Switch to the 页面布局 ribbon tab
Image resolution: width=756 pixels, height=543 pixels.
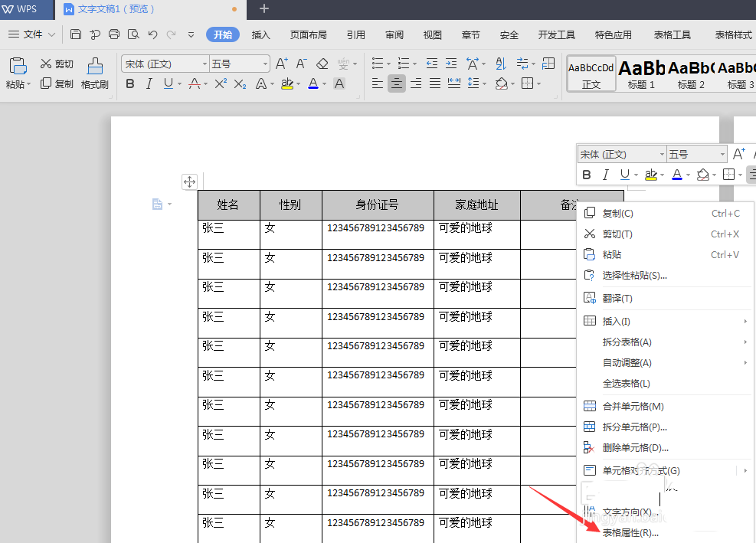[x=308, y=34]
